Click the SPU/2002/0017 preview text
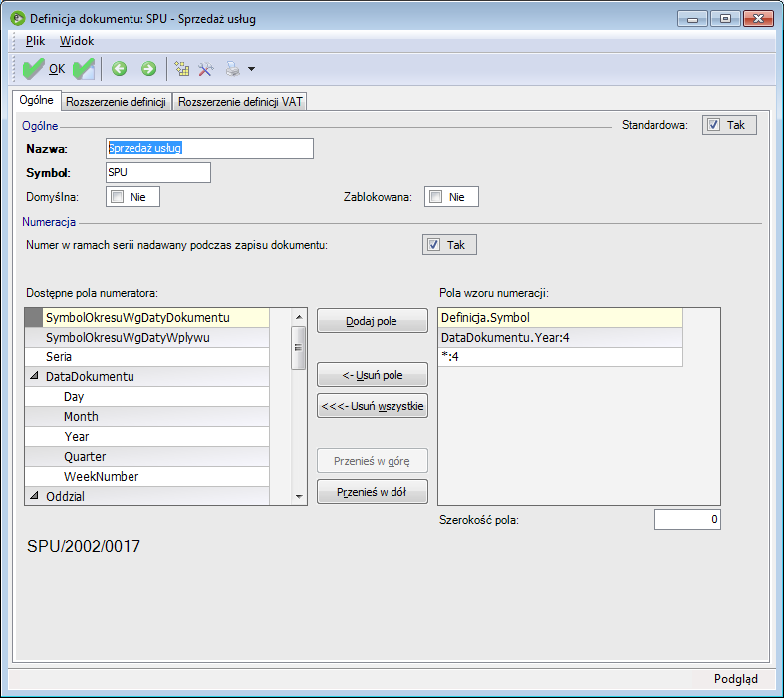This screenshot has width=784, height=698. point(84,546)
